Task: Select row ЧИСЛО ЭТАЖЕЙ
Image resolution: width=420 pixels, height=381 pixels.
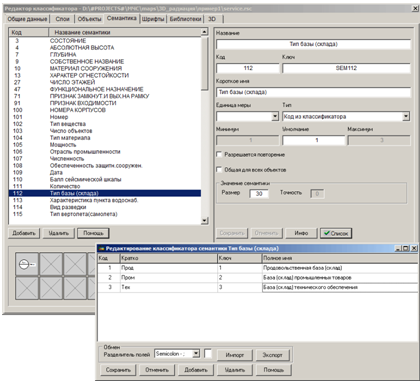Action: click(x=105, y=82)
